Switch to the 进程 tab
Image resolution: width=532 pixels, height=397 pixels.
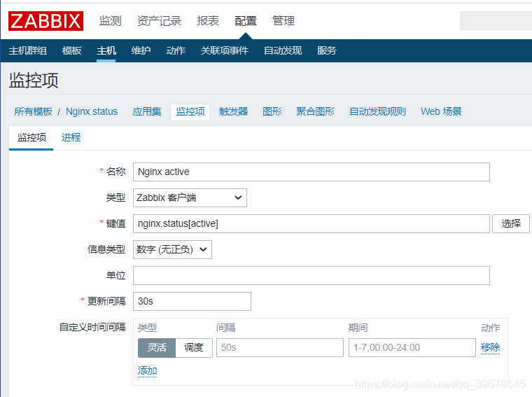[71, 137]
